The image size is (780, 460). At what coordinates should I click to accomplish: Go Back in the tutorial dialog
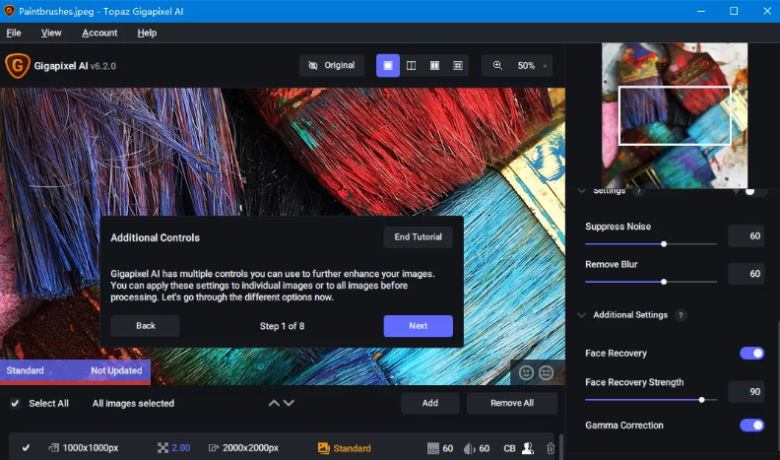145,326
